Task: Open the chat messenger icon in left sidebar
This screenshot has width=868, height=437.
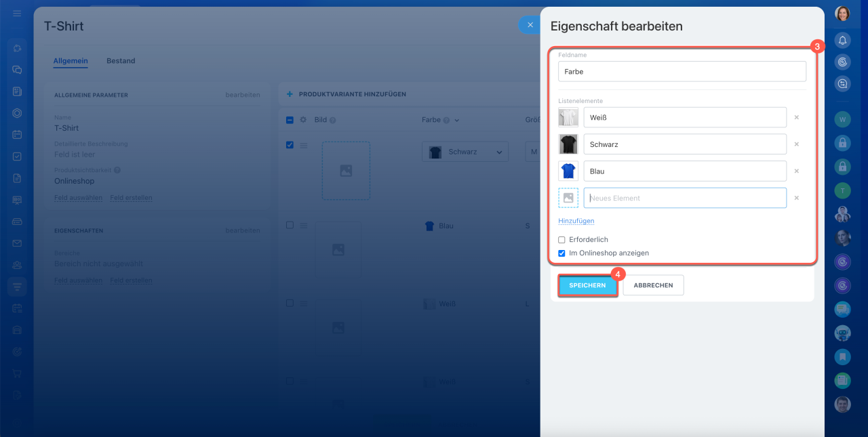Action: click(x=17, y=69)
